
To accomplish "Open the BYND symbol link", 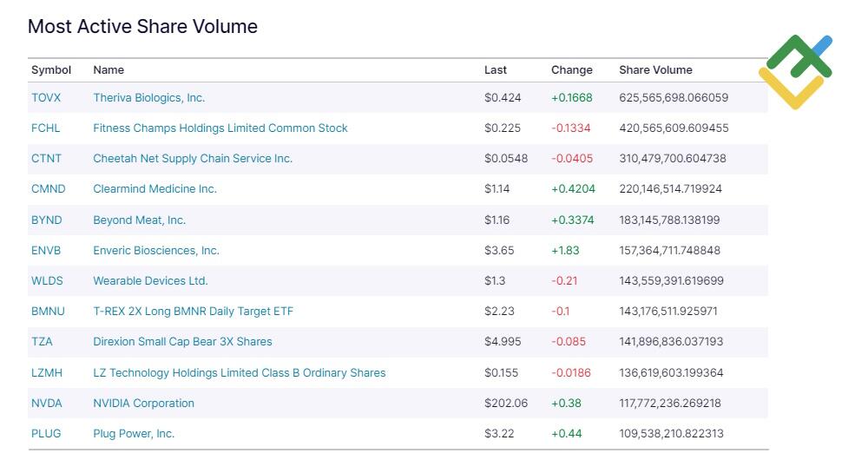I will pos(47,220).
